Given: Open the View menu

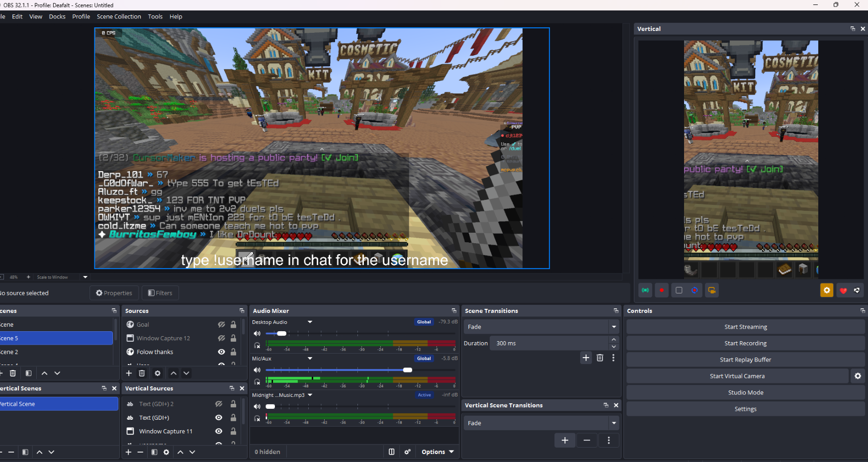Looking at the screenshot, I should click(36, 16).
